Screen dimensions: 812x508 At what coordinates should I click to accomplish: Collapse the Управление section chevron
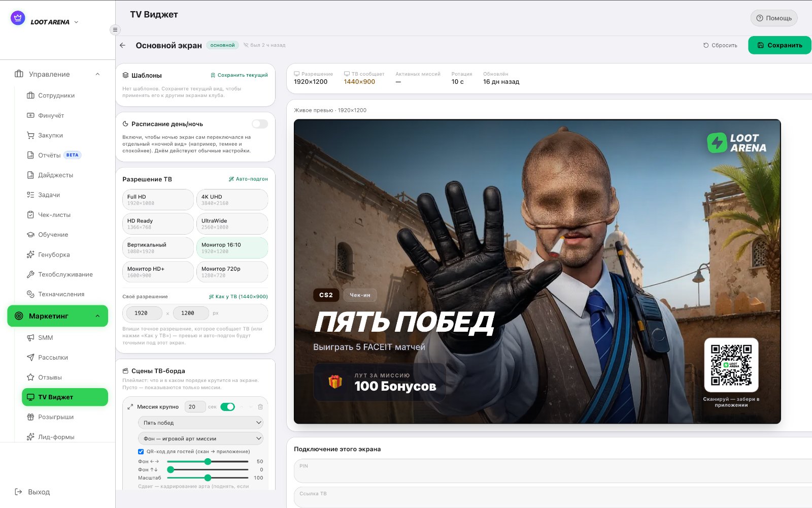97,74
